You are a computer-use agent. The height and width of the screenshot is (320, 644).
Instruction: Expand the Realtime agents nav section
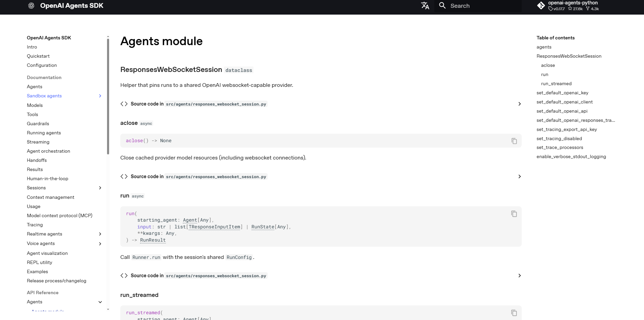(x=100, y=234)
